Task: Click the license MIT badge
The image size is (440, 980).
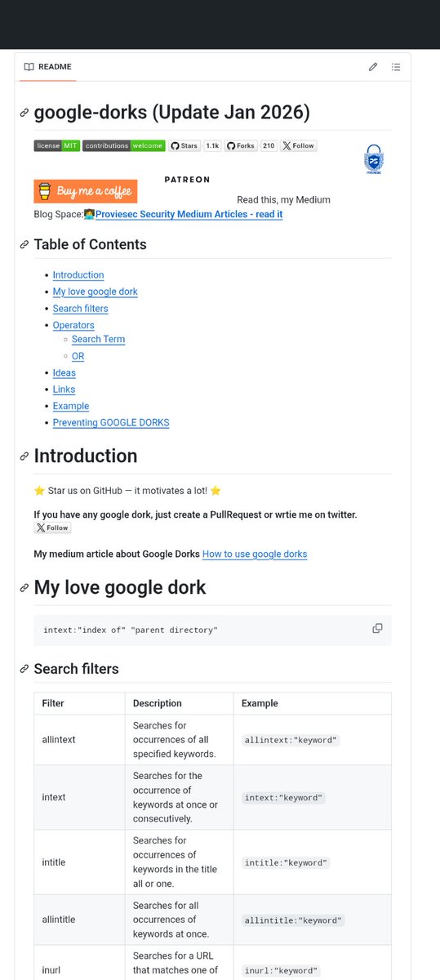Action: (56, 145)
